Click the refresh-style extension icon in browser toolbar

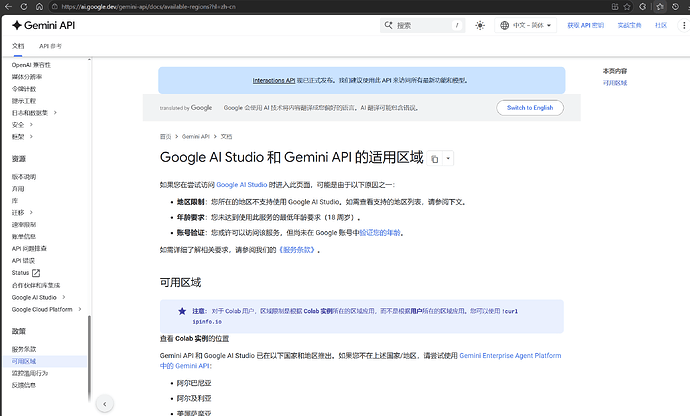point(643,7)
